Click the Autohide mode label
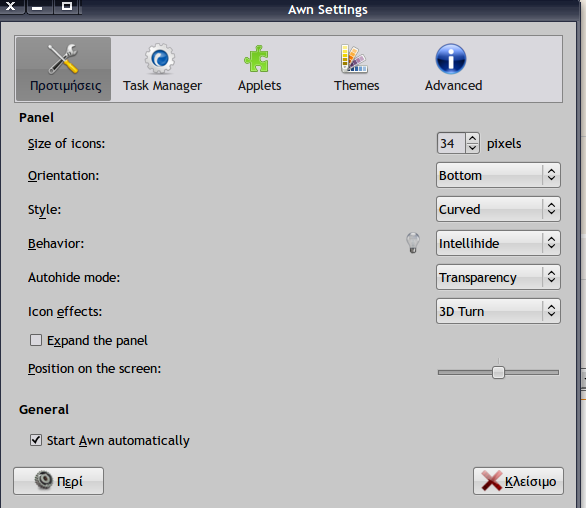The height and width of the screenshot is (508, 586). (74, 277)
